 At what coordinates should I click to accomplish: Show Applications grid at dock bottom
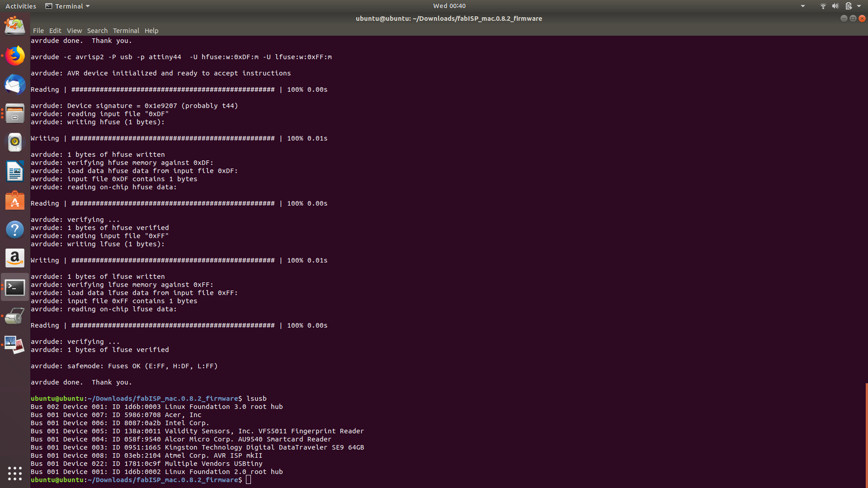click(15, 473)
